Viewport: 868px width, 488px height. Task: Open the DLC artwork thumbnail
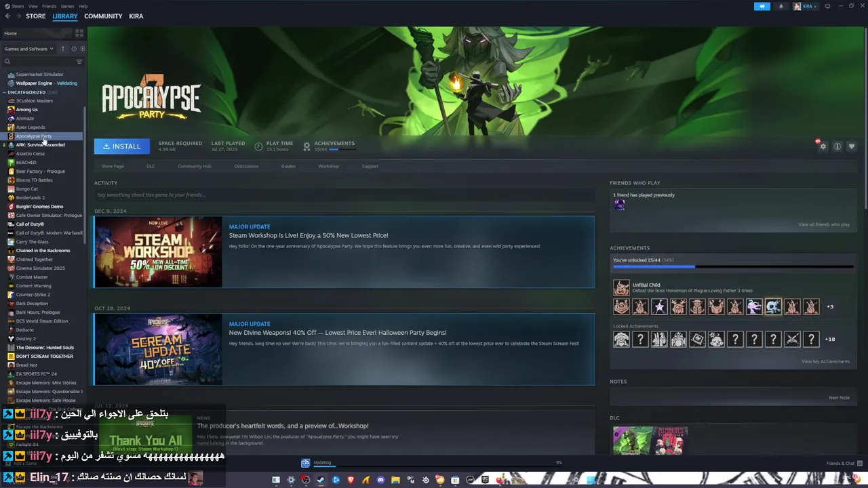click(650, 441)
